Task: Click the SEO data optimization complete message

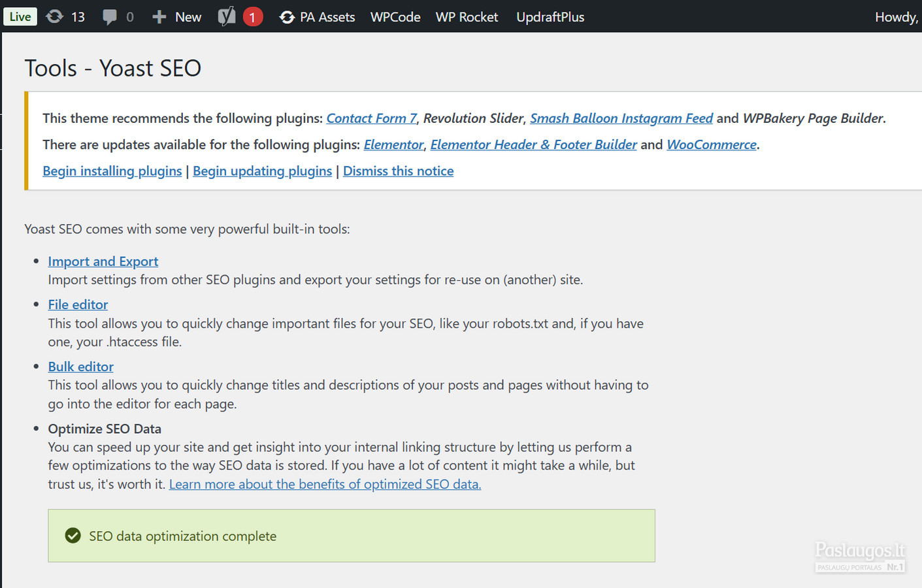Action: coord(183,536)
